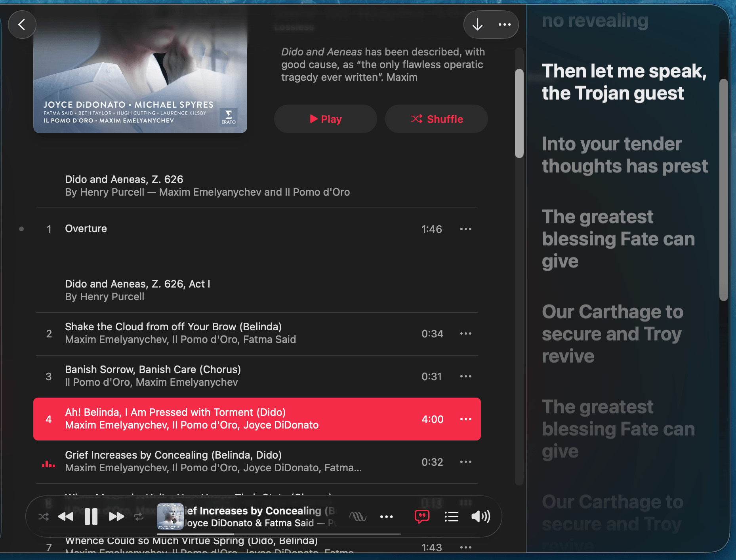Open more options for Banish Sorrow track
This screenshot has height=560, width=736.
coord(465,376)
